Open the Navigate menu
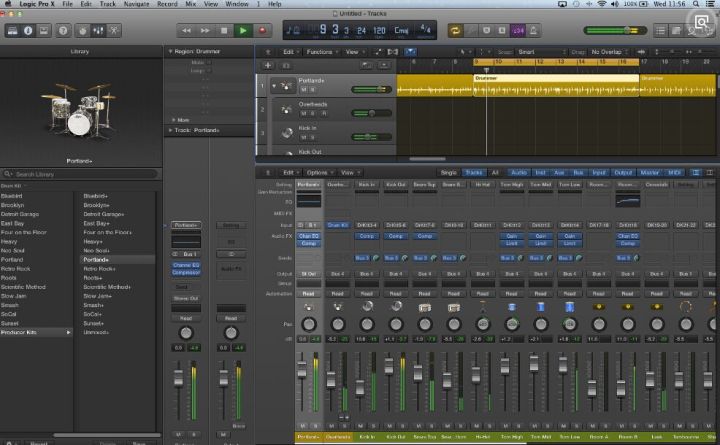 (x=135, y=5)
